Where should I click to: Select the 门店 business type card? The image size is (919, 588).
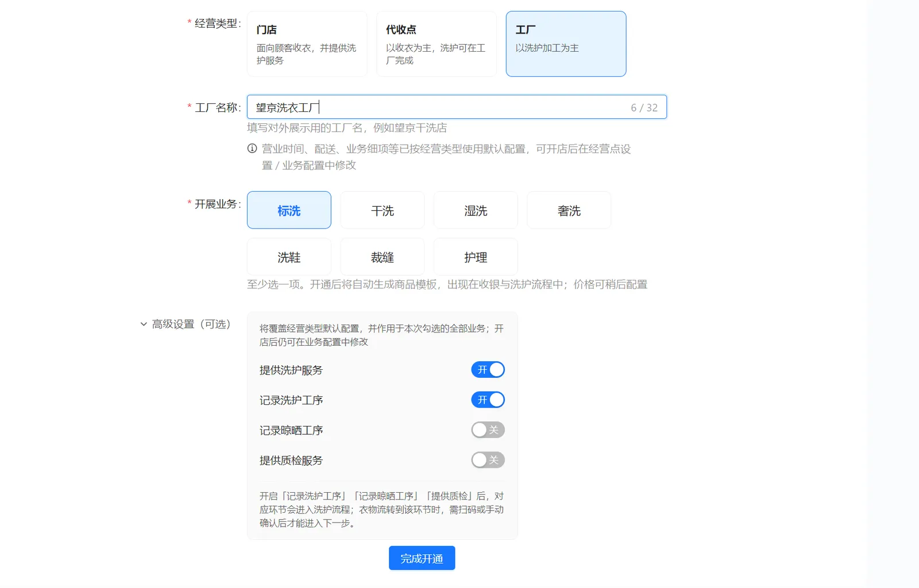tap(307, 44)
